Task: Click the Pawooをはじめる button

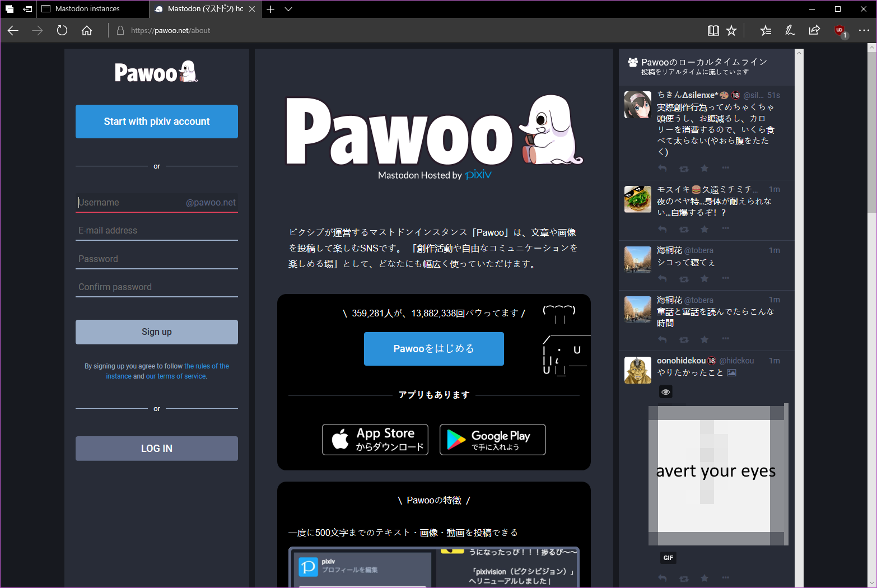Action: pos(434,349)
